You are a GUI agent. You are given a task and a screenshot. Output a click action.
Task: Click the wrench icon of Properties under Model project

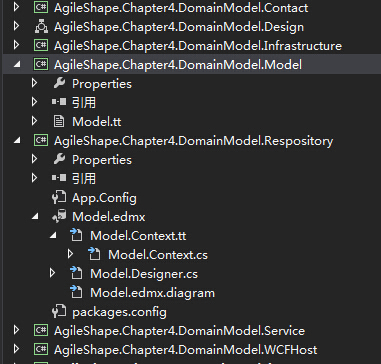point(59,83)
